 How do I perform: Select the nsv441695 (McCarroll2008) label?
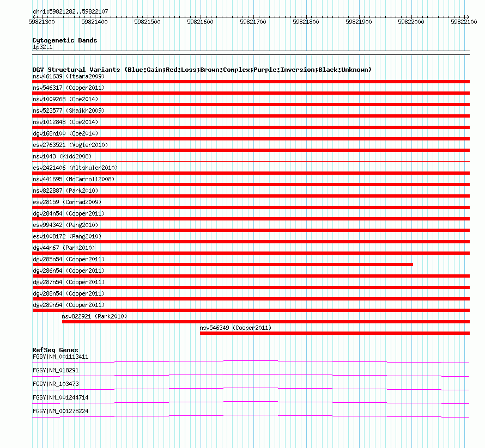click(x=74, y=179)
